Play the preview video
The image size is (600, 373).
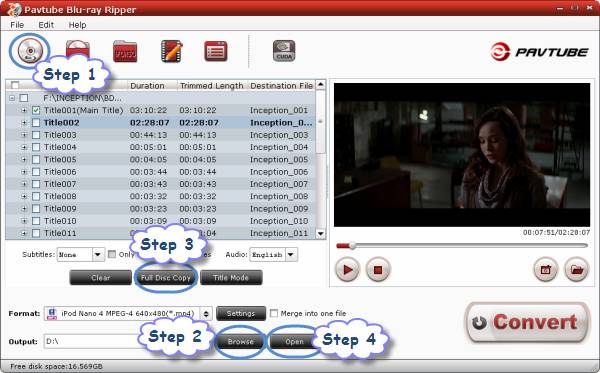pos(347,270)
